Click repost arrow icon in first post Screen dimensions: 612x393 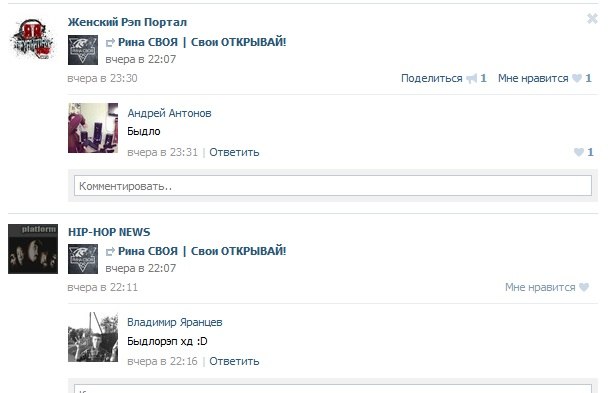[x=110, y=43]
